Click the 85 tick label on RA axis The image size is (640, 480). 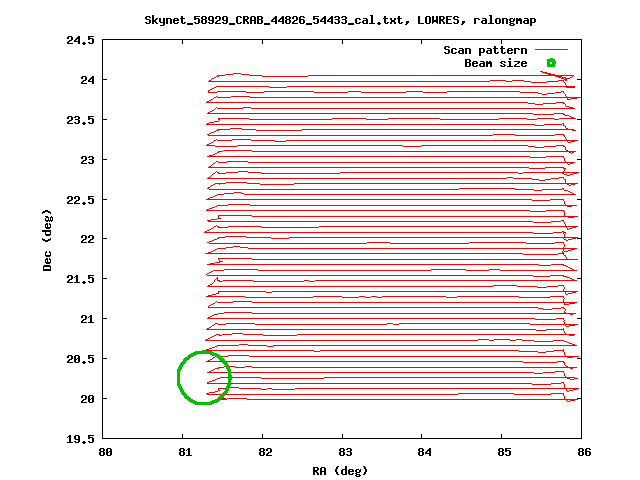tap(505, 452)
